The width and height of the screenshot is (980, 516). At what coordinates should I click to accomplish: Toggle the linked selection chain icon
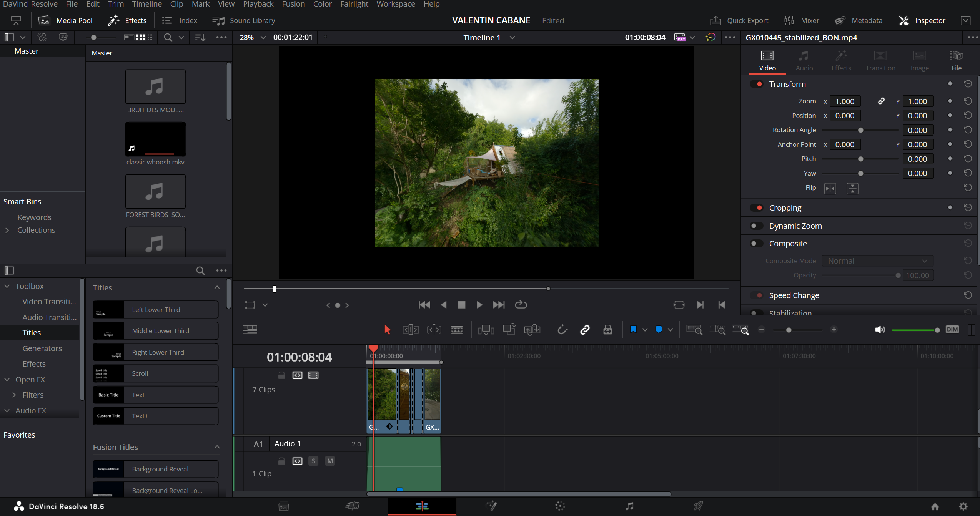click(x=585, y=330)
